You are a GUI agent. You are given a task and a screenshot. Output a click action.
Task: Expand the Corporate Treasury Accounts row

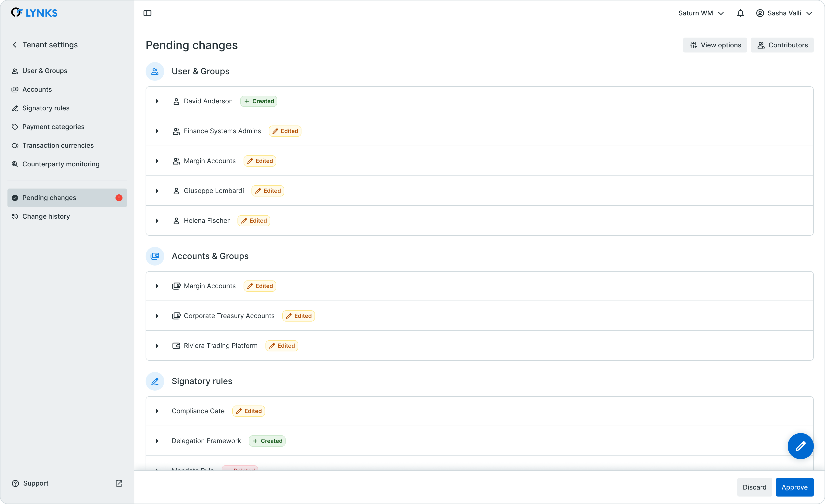coord(157,316)
